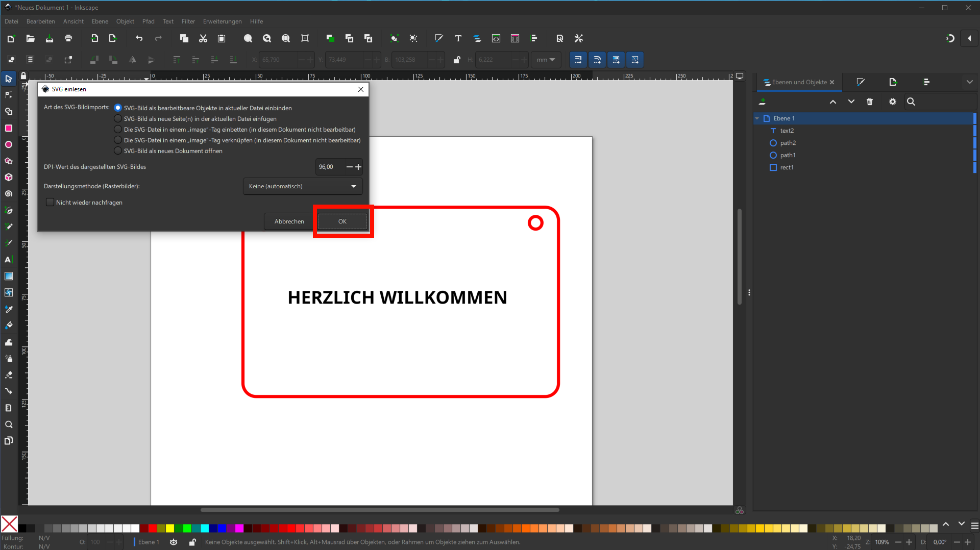The width and height of the screenshot is (980, 550).
Task: Click the Abbrechen button
Action: tap(289, 221)
